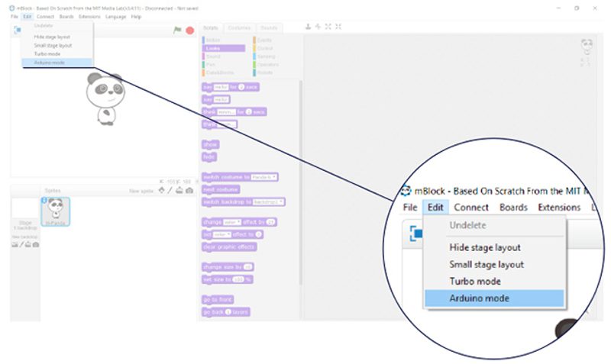The width and height of the screenshot is (611, 364).
Task: Click the next costume block
Action: (x=221, y=189)
